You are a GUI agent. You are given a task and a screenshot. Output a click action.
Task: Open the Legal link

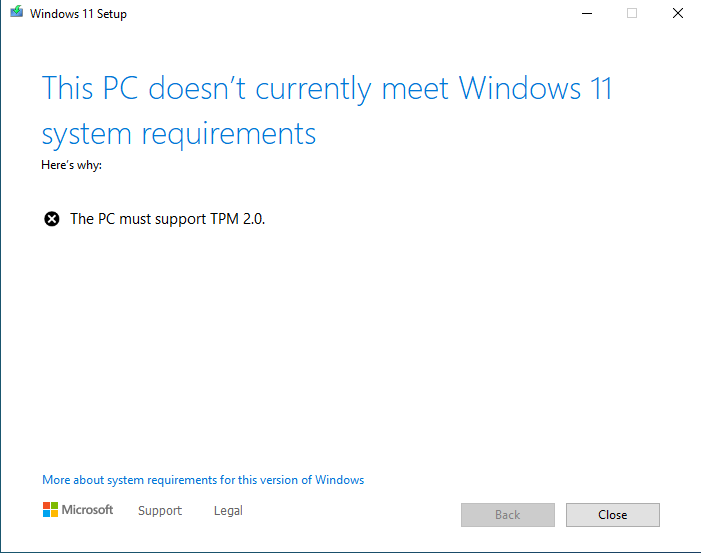[228, 511]
